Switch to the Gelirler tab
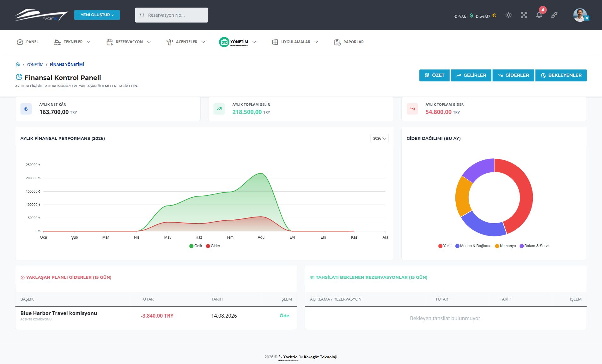The height and width of the screenshot is (364, 602). pyautogui.click(x=471, y=75)
